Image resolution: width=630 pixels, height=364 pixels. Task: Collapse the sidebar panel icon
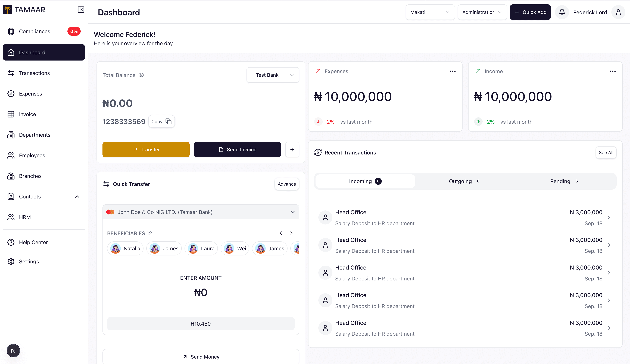(x=81, y=10)
